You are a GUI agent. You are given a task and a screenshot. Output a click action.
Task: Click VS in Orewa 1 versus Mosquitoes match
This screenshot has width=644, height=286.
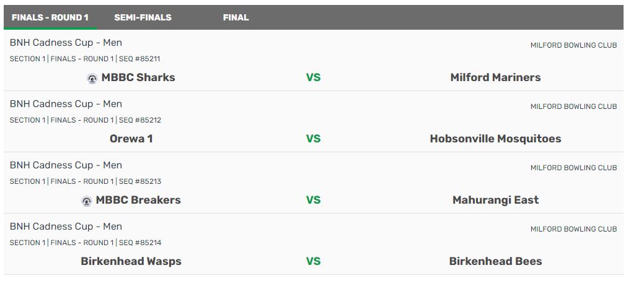(313, 139)
